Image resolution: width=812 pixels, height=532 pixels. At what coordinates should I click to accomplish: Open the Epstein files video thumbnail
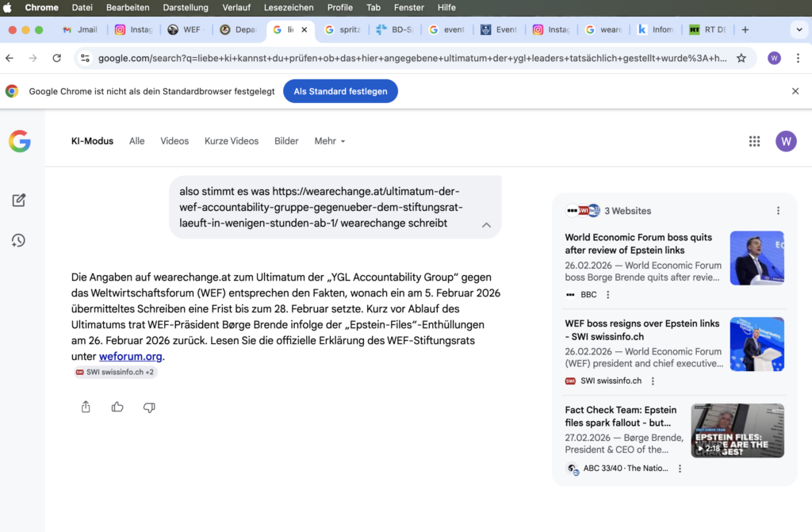(x=737, y=431)
